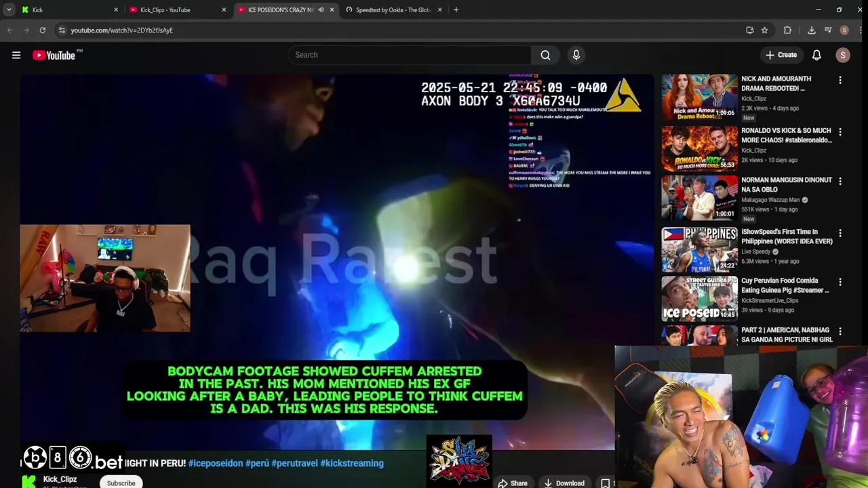Open options for Nick and Amouranth video

pos(840,80)
